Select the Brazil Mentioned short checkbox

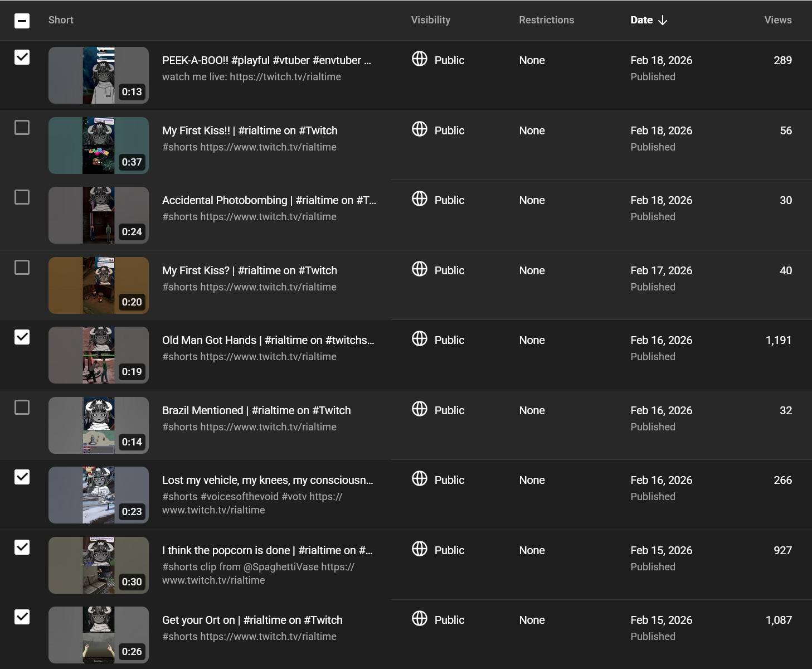tap(22, 408)
